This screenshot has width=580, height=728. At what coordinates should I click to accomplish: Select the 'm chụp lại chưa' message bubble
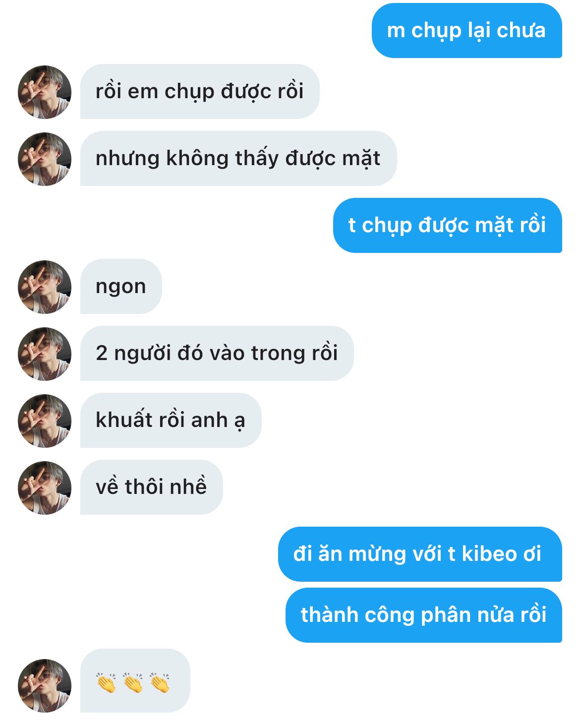[466, 31]
